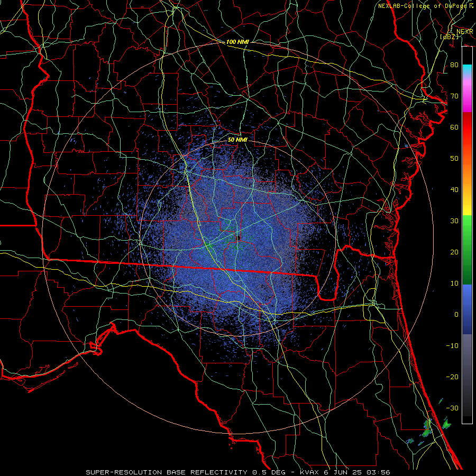The image size is (476, 476).
Task: Click the 10 dBZ scale label
Action: (454, 283)
